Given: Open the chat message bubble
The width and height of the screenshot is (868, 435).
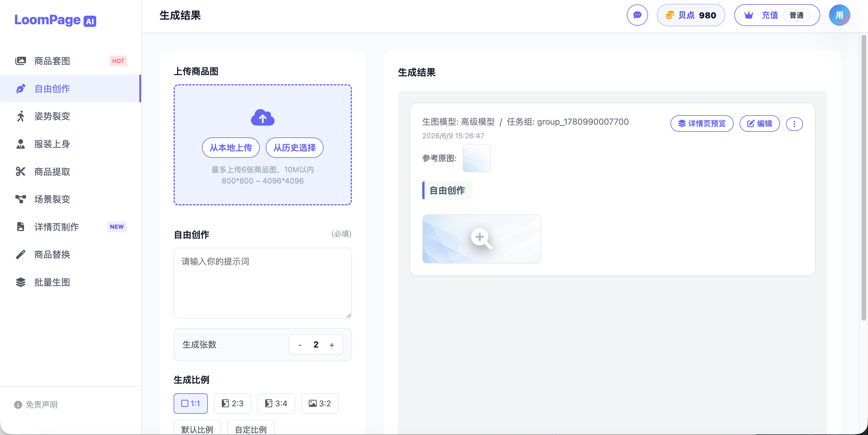Looking at the screenshot, I should click(x=637, y=15).
